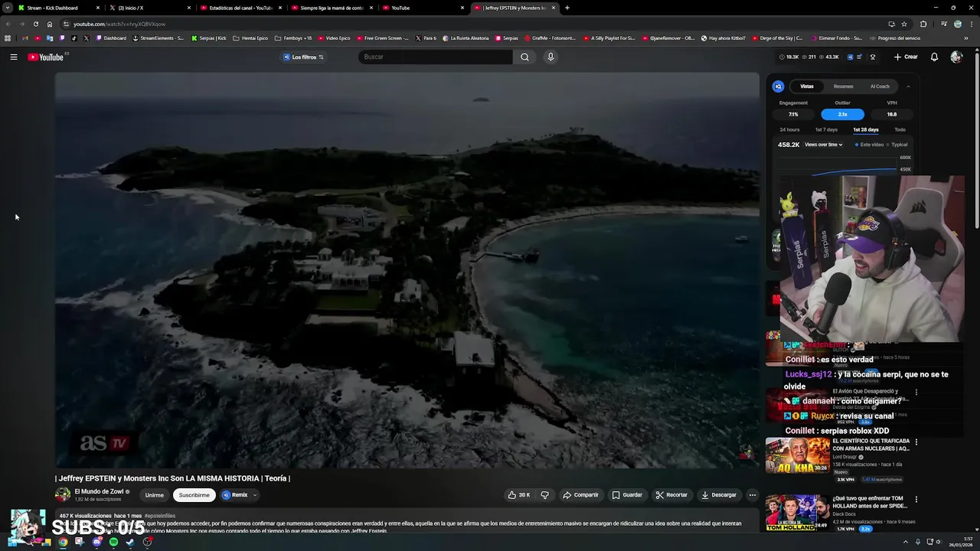
Task: Open the 'Femboys +18' bookmarks folder
Action: pyautogui.click(x=293, y=37)
